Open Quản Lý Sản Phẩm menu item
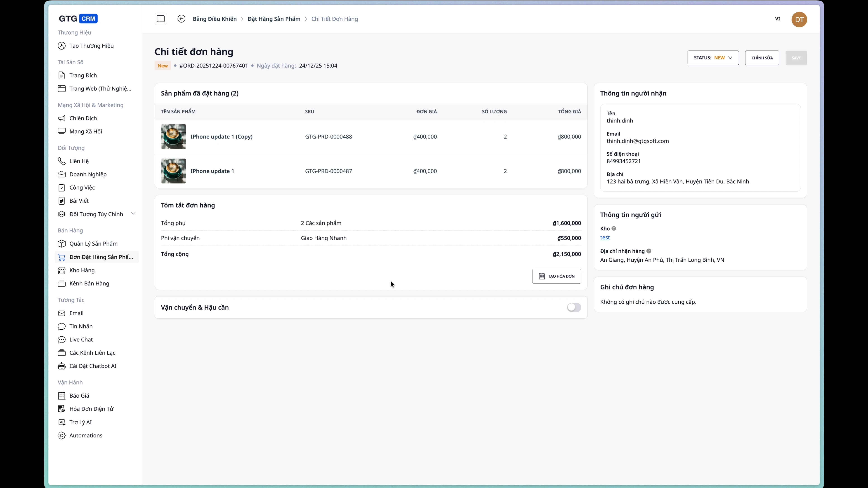Viewport: 868px width, 488px height. 93,244
